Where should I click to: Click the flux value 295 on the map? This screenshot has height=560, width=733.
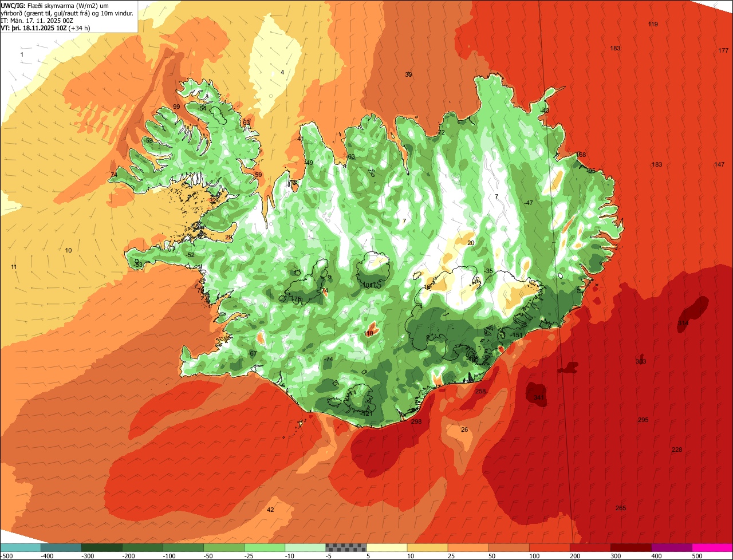(x=643, y=420)
